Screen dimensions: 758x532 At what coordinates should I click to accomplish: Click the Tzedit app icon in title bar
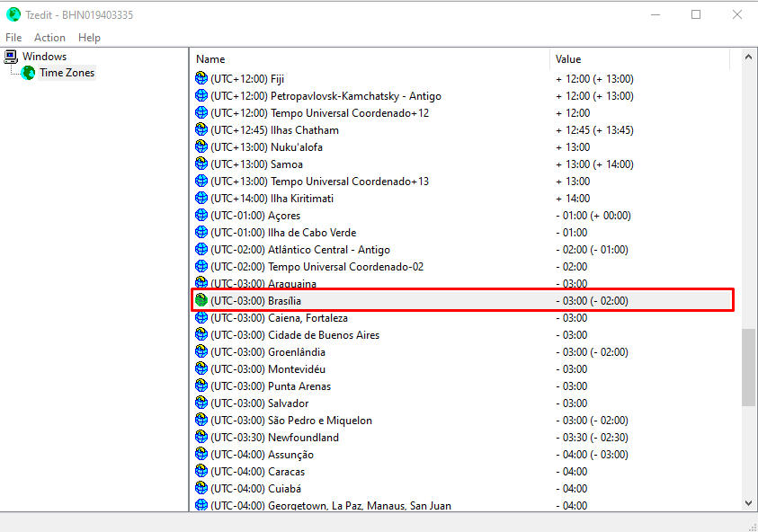tap(13, 14)
